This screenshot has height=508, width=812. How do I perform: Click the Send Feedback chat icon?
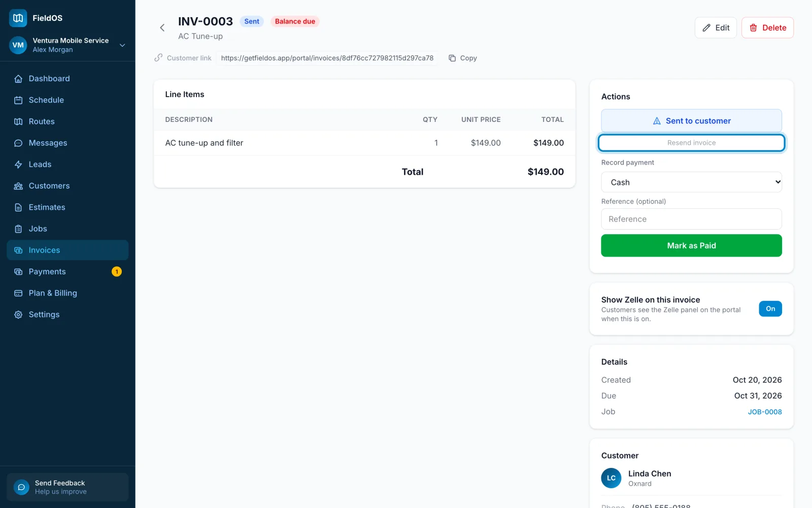click(x=21, y=487)
